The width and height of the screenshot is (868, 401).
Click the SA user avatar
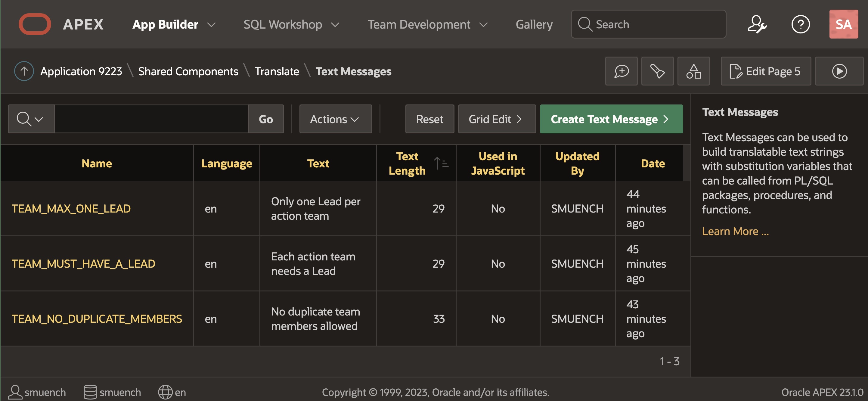[843, 24]
